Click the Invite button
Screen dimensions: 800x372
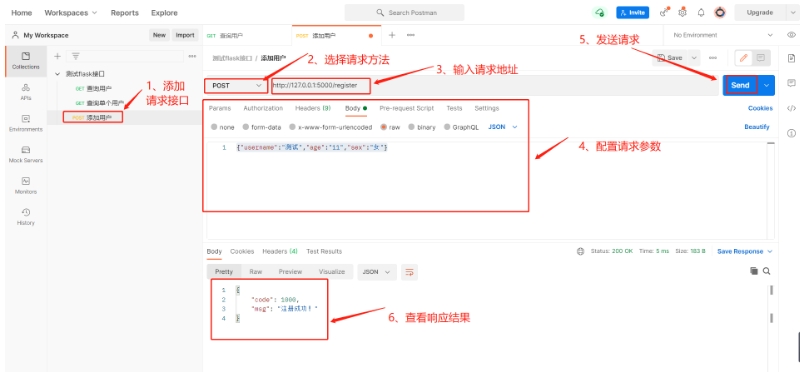pos(633,13)
